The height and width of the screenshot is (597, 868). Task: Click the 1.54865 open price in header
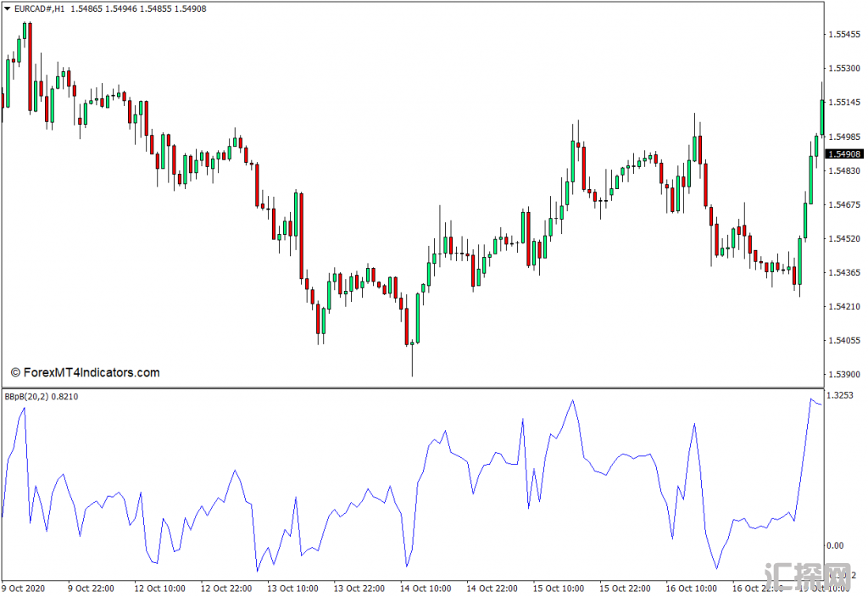click(x=86, y=8)
